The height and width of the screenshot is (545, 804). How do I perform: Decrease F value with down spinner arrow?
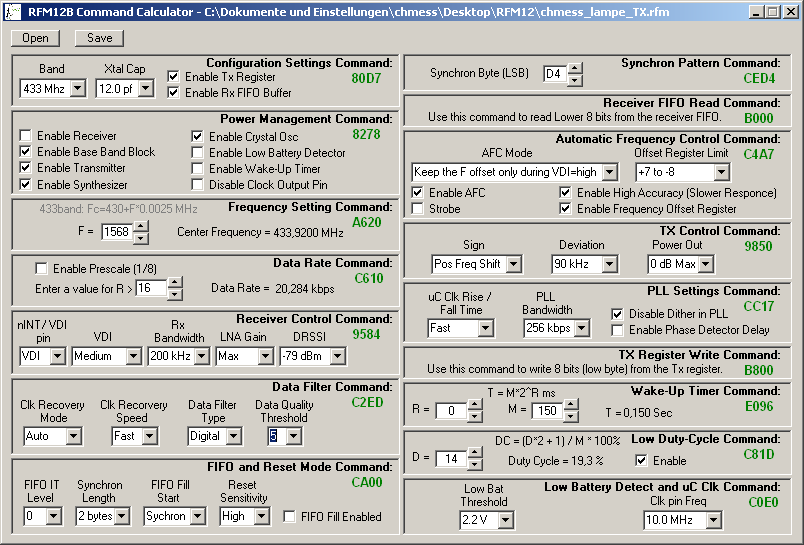[140, 238]
